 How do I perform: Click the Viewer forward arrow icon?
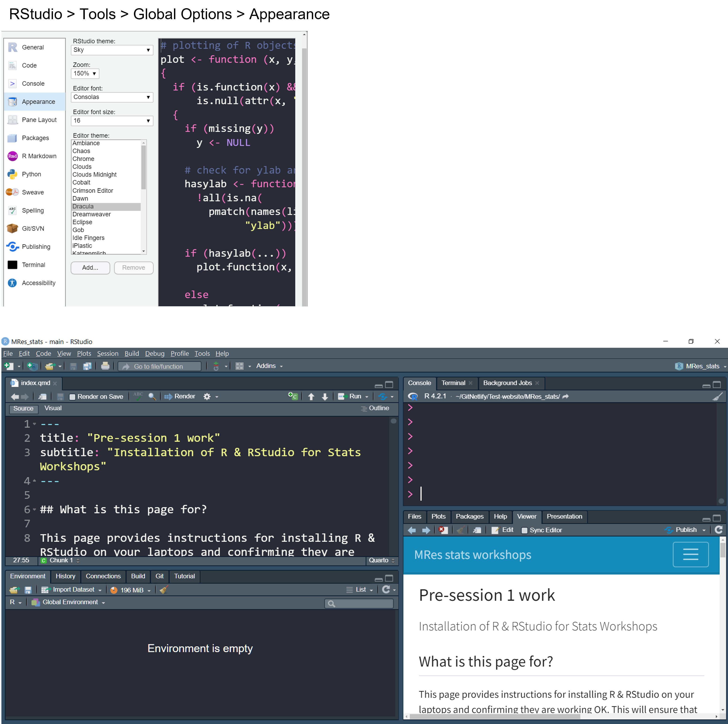point(426,530)
